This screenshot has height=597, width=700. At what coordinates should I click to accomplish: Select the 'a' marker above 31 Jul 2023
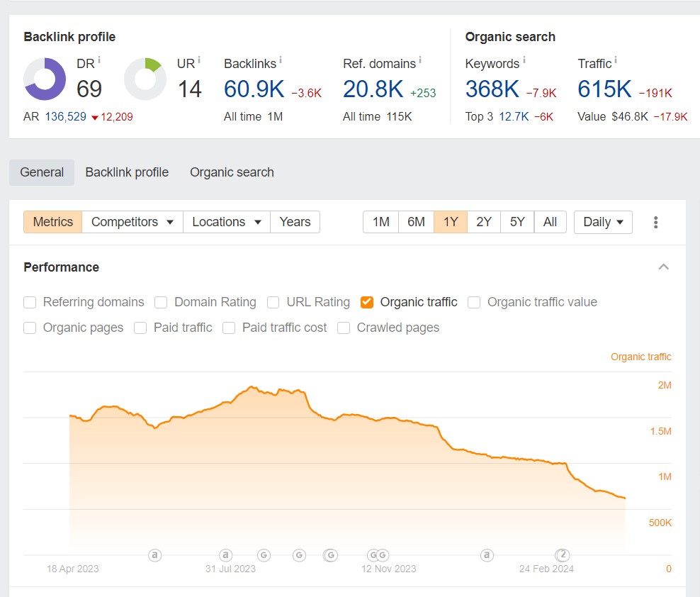pyautogui.click(x=226, y=555)
